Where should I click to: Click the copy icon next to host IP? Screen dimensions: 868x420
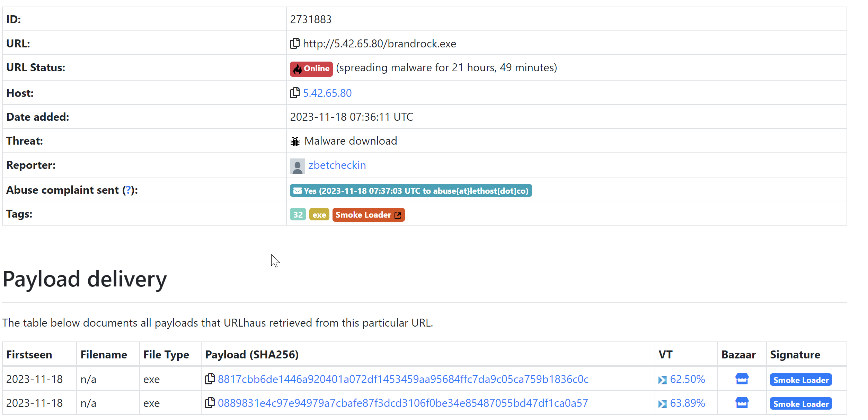[294, 93]
